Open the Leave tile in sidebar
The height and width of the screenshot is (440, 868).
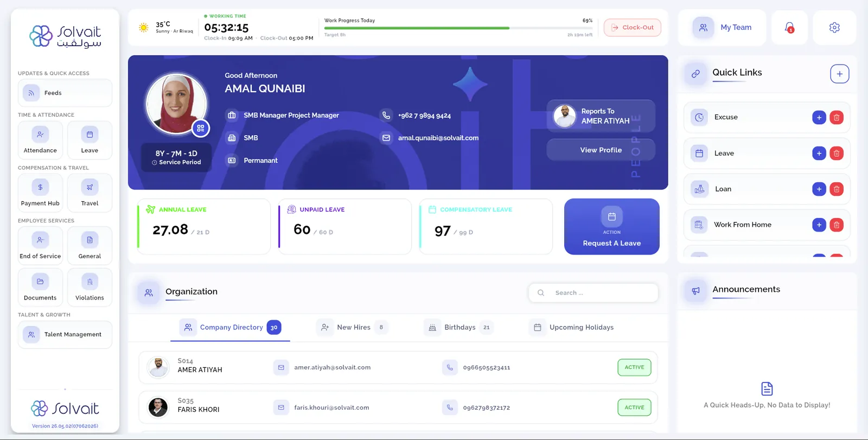click(x=90, y=140)
